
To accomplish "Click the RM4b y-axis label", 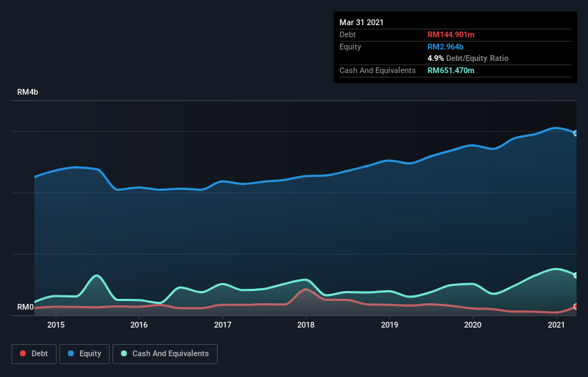I will tap(27, 92).
